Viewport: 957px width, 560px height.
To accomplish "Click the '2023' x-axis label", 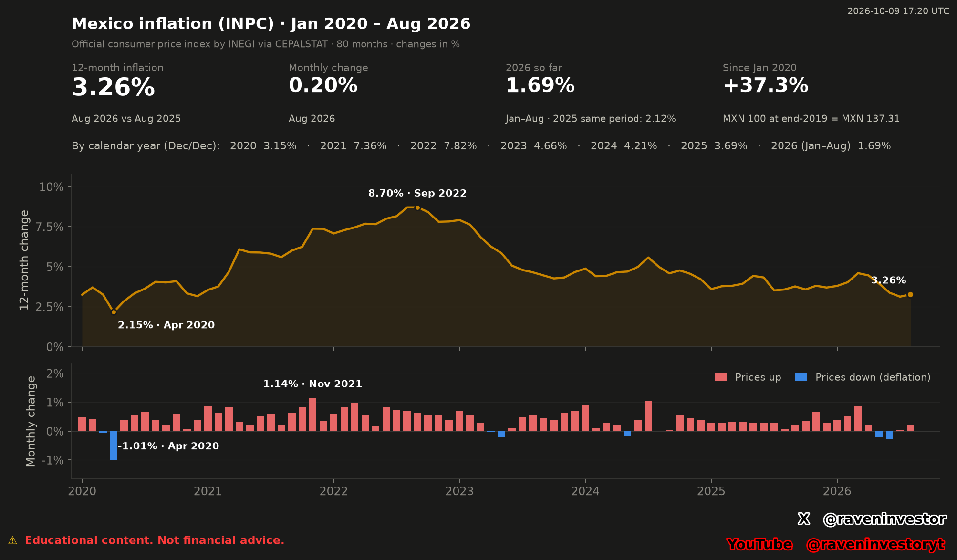I will coord(459,491).
